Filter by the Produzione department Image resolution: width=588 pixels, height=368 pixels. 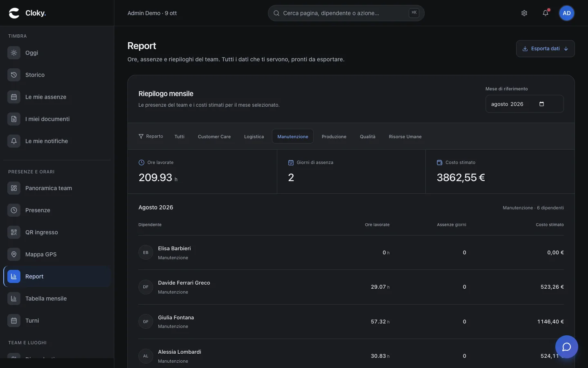coord(334,137)
